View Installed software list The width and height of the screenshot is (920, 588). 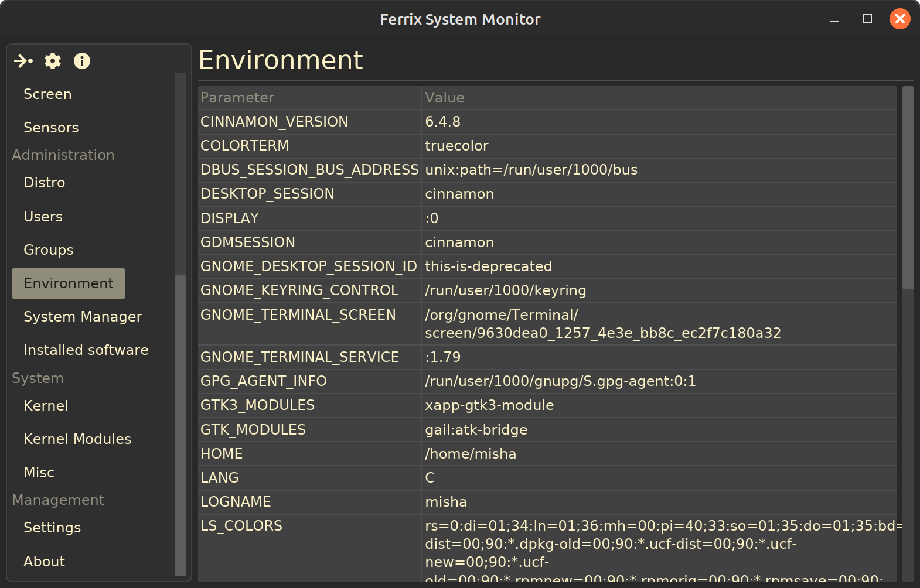[86, 350]
